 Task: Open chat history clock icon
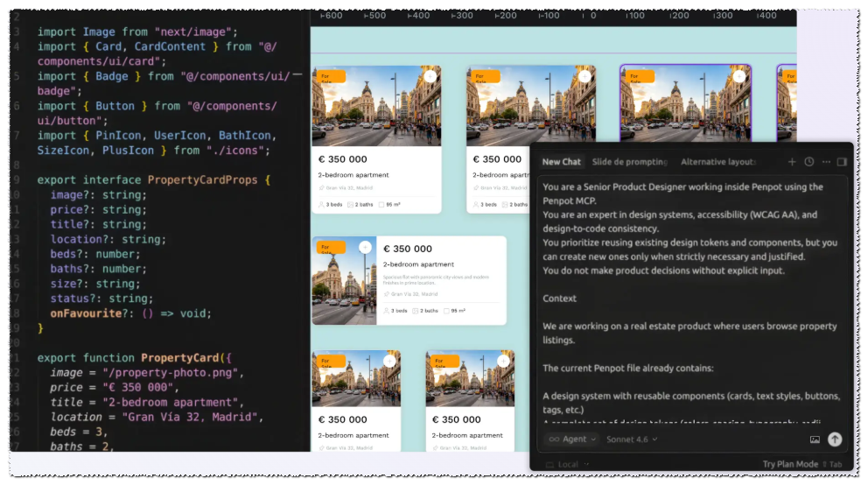[808, 162]
